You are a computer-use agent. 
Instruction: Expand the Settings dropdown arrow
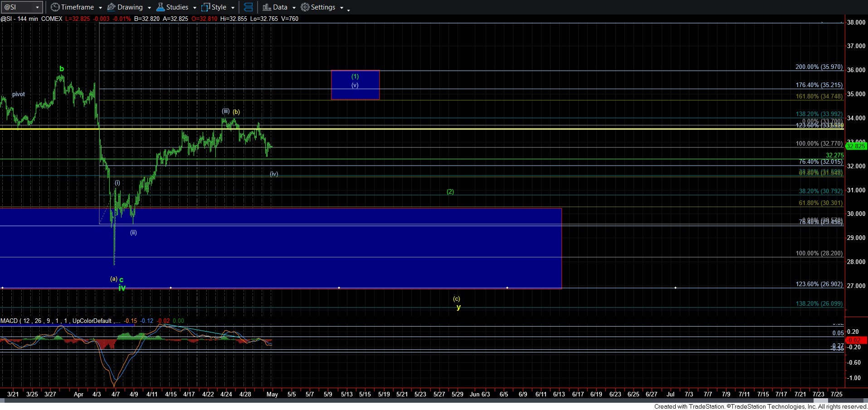[341, 8]
